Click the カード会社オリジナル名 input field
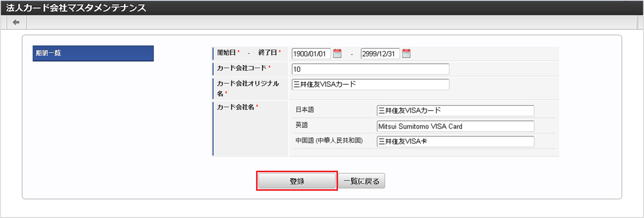Image resolution: width=644 pixels, height=218 pixels. pyautogui.click(x=370, y=84)
